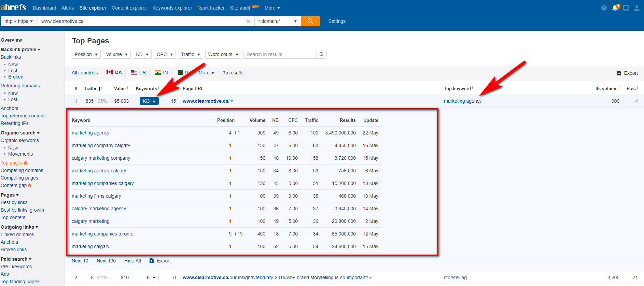
Task: Expand the 6 keywords toggle on row 2
Action: coord(151,277)
